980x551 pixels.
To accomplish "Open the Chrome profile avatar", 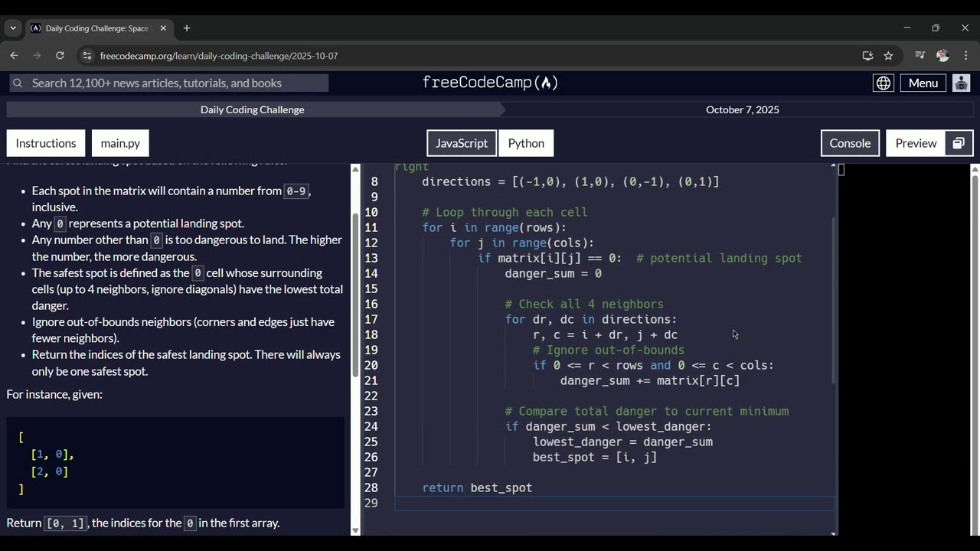I will [x=942, y=56].
